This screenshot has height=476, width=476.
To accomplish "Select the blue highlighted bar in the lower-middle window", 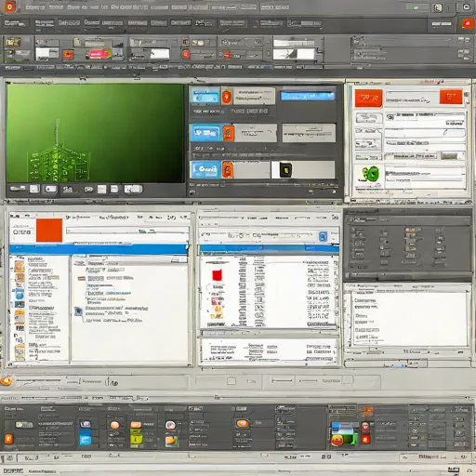I will pos(270,248).
